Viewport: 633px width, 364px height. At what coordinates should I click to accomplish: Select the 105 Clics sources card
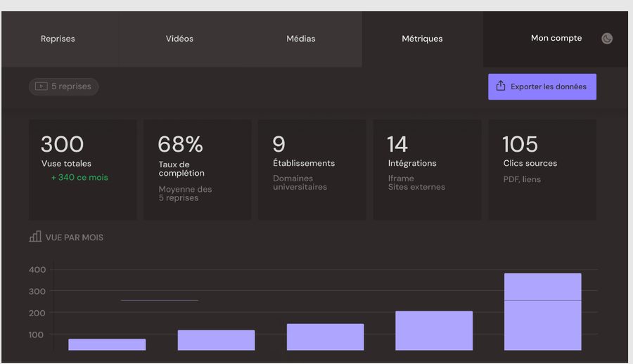(542, 170)
